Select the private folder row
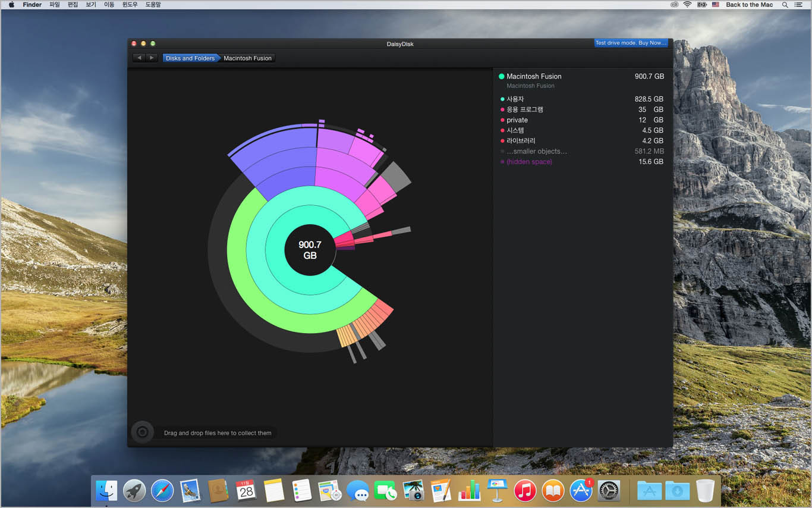The width and height of the screenshot is (812, 508). [582, 120]
